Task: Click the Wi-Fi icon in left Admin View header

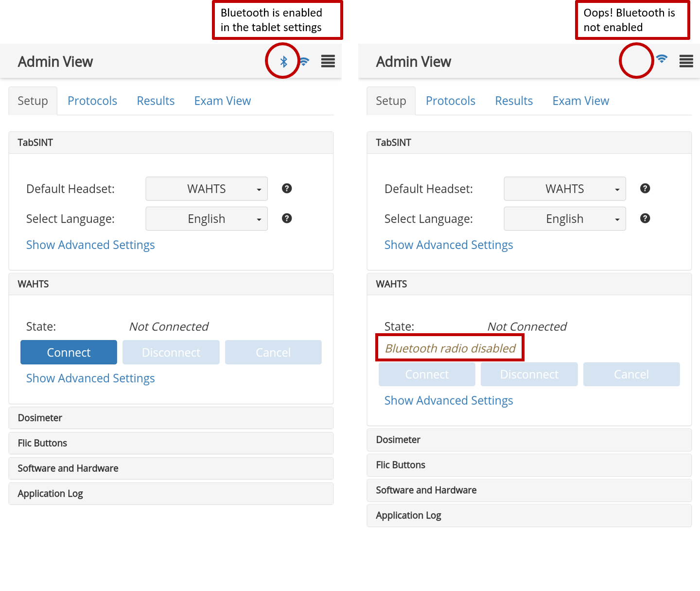Action: tap(304, 61)
